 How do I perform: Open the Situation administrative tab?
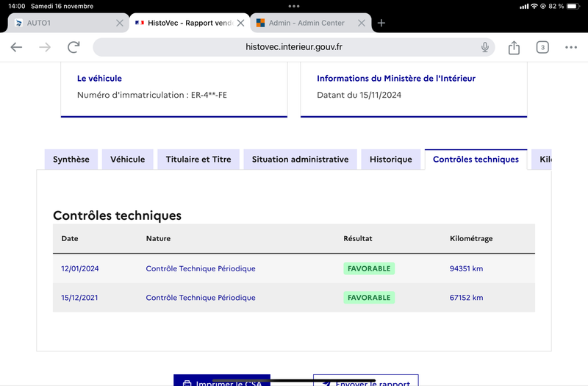pyautogui.click(x=300, y=160)
